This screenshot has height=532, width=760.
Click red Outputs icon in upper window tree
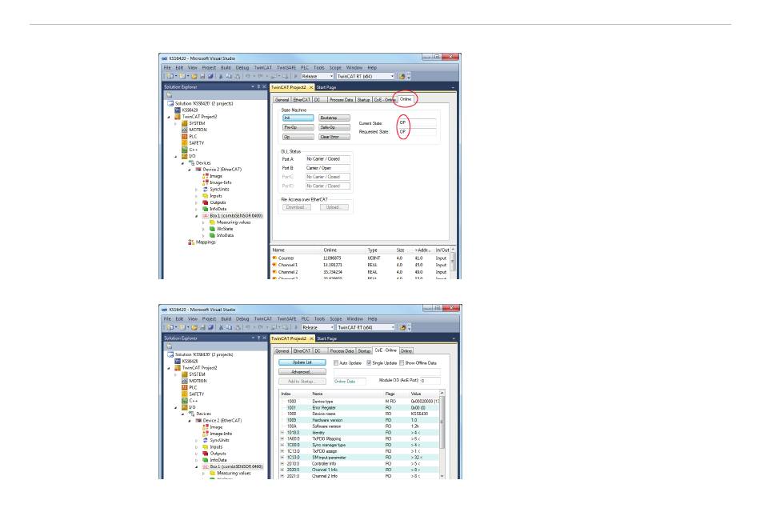click(206, 202)
